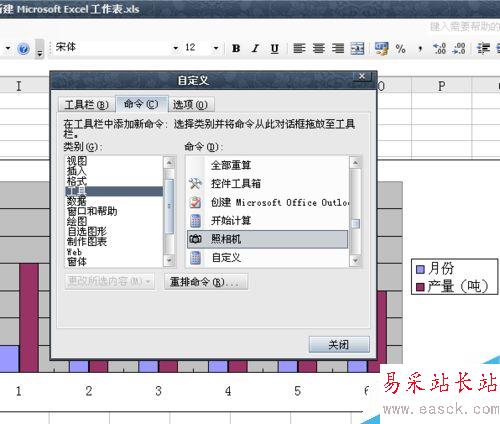Click the Decrease Indent icon
The width and height of the screenshot is (500, 424).
[483, 48]
